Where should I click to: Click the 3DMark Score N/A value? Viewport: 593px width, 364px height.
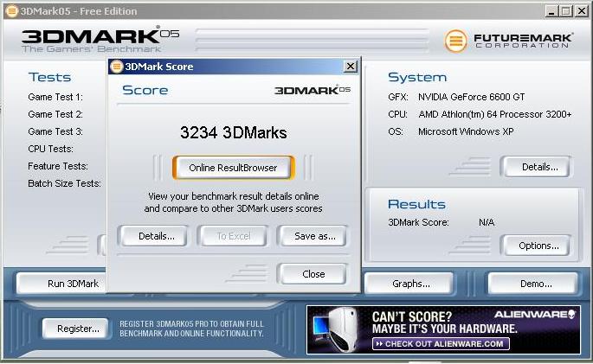[487, 222]
